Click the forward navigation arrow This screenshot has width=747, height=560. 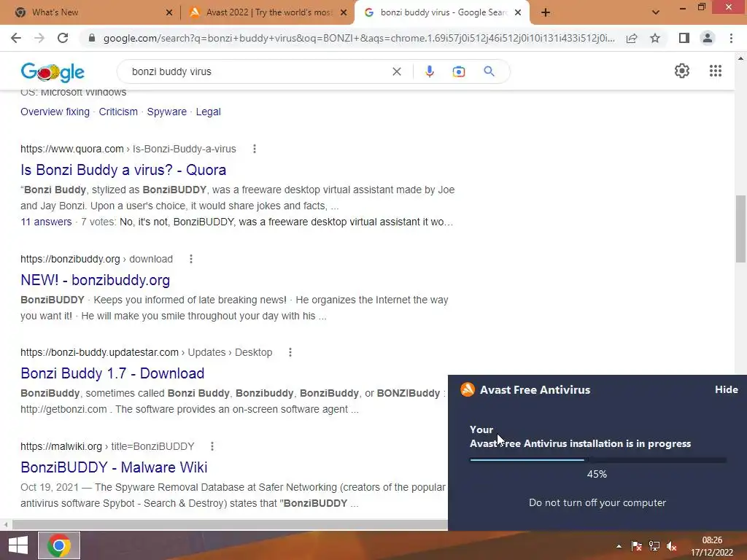[39, 38]
